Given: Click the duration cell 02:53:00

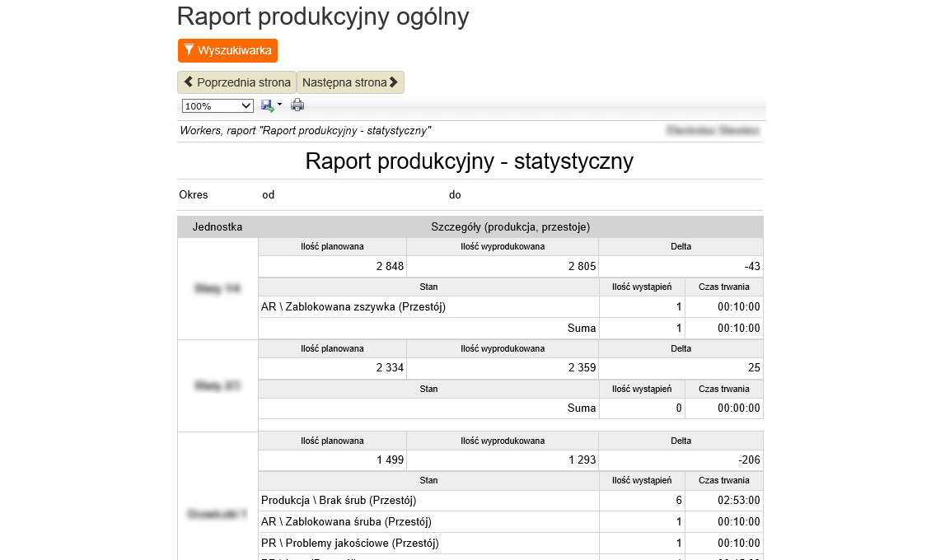Looking at the screenshot, I should 738,501.
